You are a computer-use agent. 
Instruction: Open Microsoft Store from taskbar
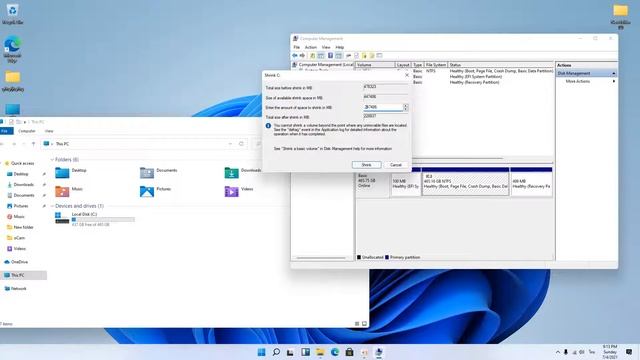tap(350, 352)
